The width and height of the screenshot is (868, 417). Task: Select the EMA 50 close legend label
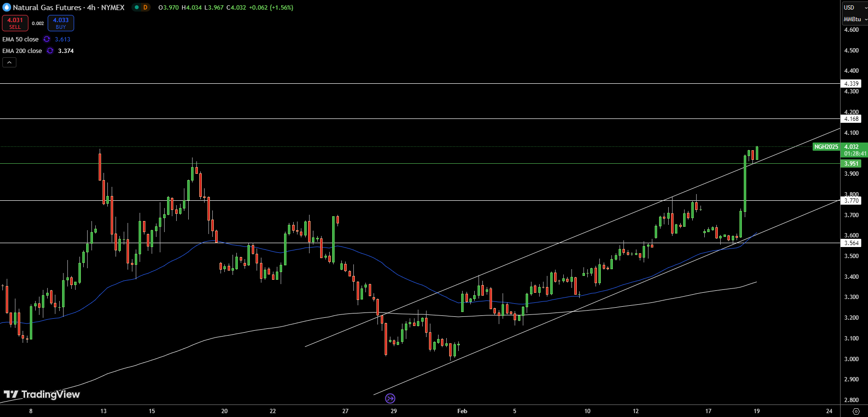pos(20,39)
